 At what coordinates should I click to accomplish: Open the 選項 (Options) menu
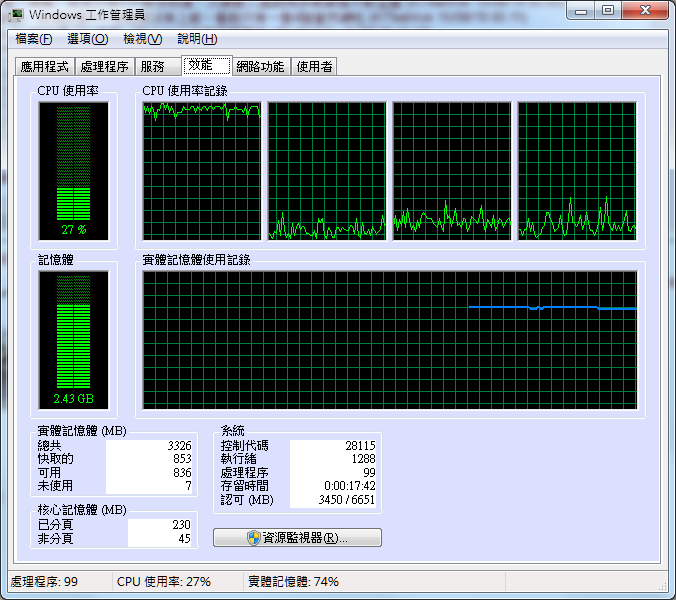[x=87, y=39]
